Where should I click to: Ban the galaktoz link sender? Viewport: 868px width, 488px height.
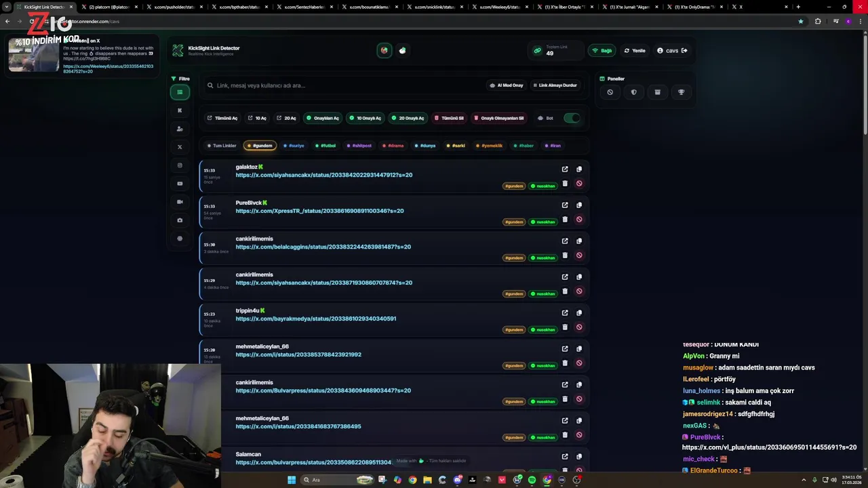579,183
